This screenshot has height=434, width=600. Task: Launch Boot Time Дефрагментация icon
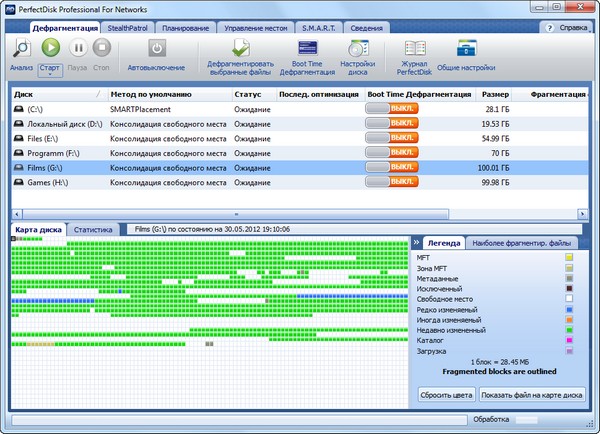[x=299, y=50]
